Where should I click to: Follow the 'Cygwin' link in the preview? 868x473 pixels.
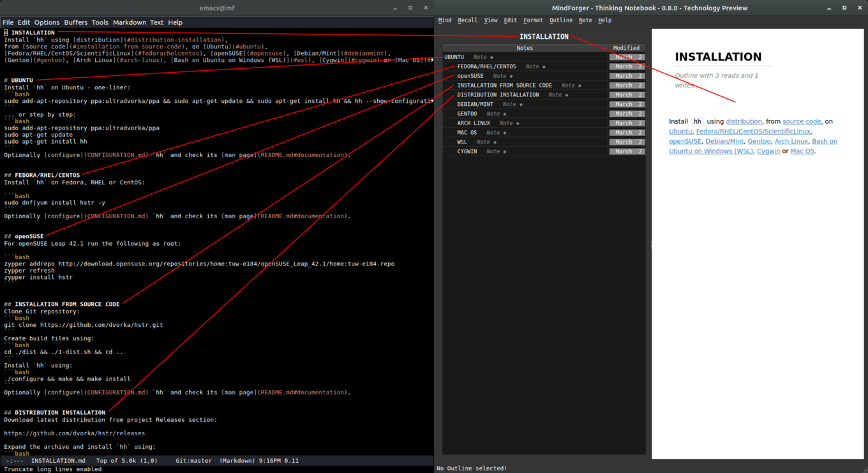[768, 151]
